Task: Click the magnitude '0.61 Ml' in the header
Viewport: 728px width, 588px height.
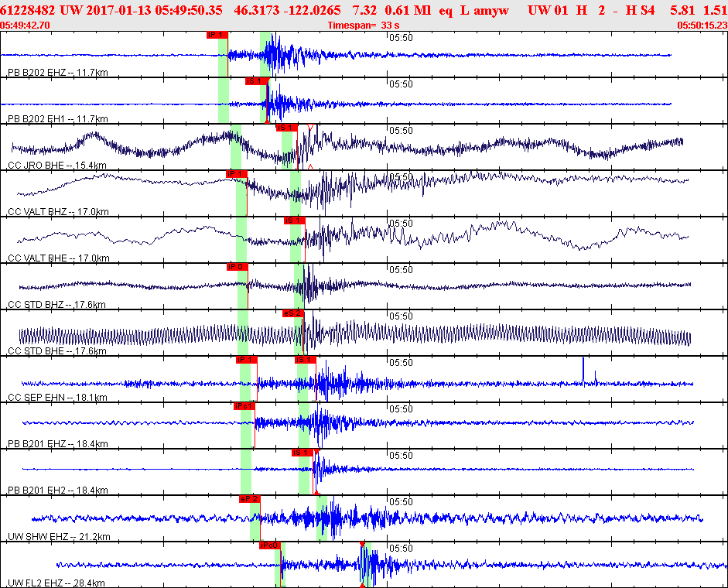Action: [408, 10]
